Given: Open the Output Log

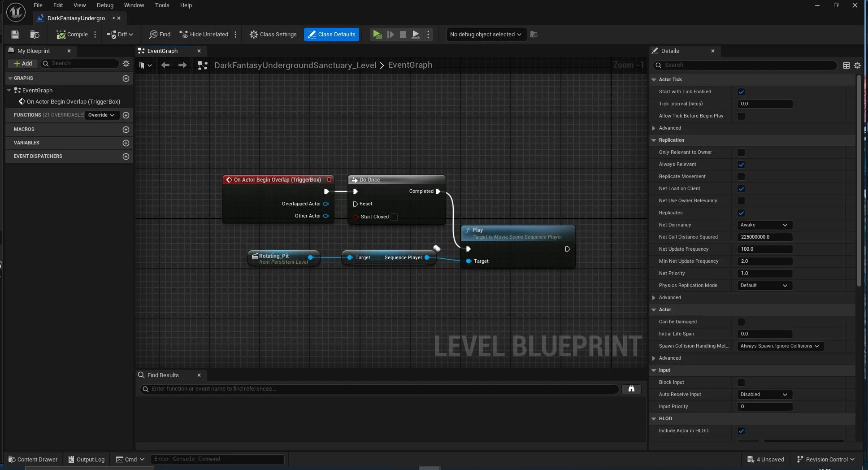Looking at the screenshot, I should click(86, 459).
